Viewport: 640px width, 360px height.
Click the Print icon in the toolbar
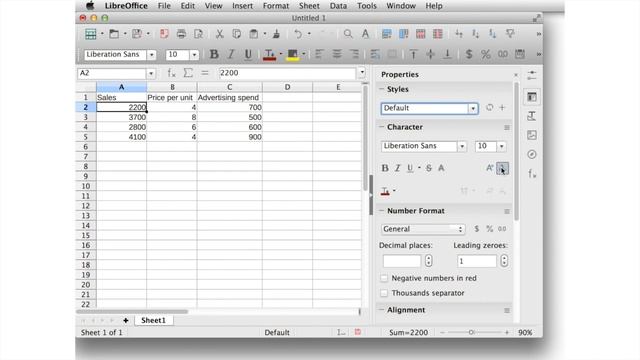[181, 34]
